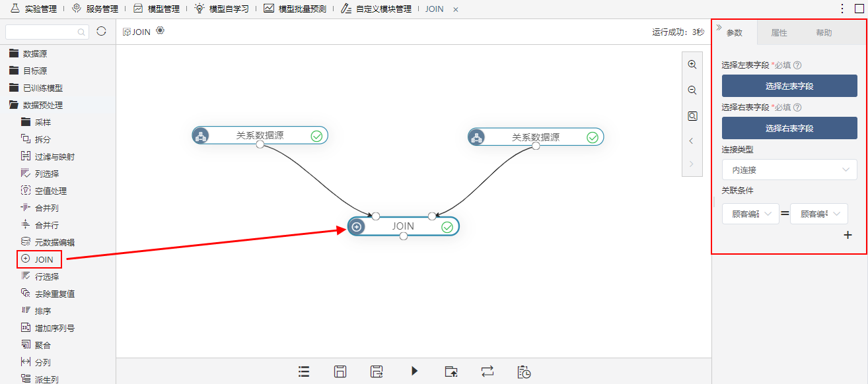868x384 pixels.
Task: Select the 排序 node icon
Action: pos(26,311)
